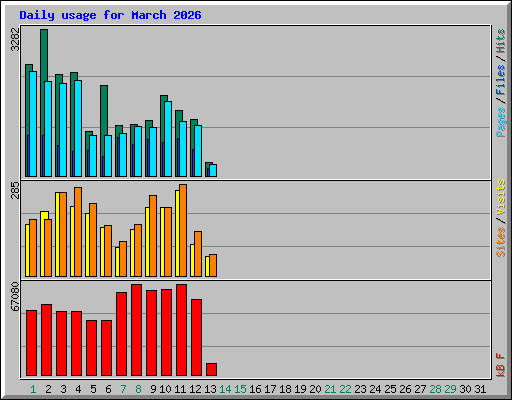Select the red KB bar for day 13
The image size is (512, 400).
click(x=212, y=369)
